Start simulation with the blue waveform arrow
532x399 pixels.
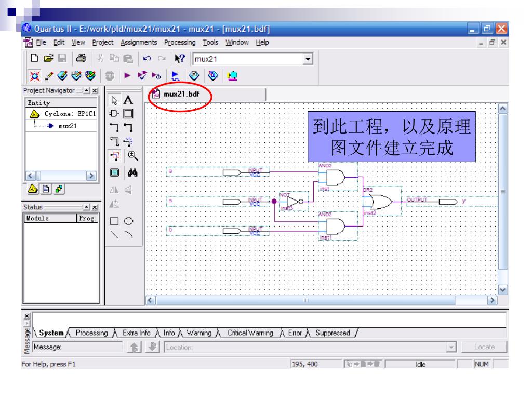175,76
